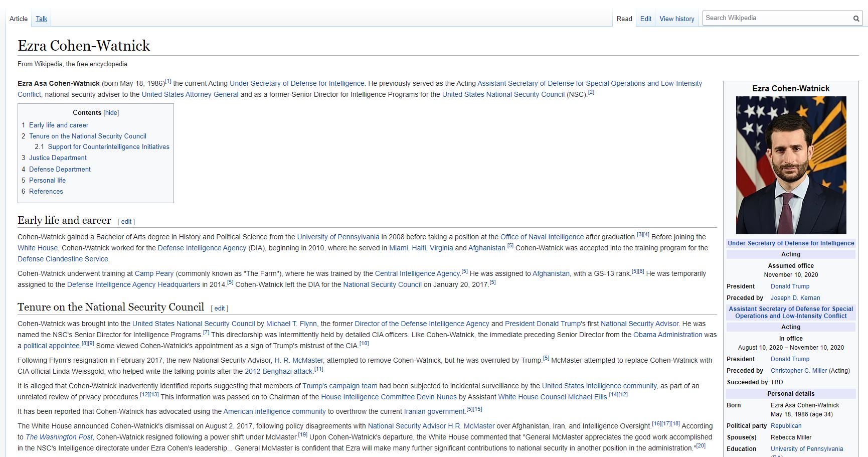Viewport: 868px width, 457px height.
Task: Follow the Camp Peary link
Action: pyautogui.click(x=154, y=273)
